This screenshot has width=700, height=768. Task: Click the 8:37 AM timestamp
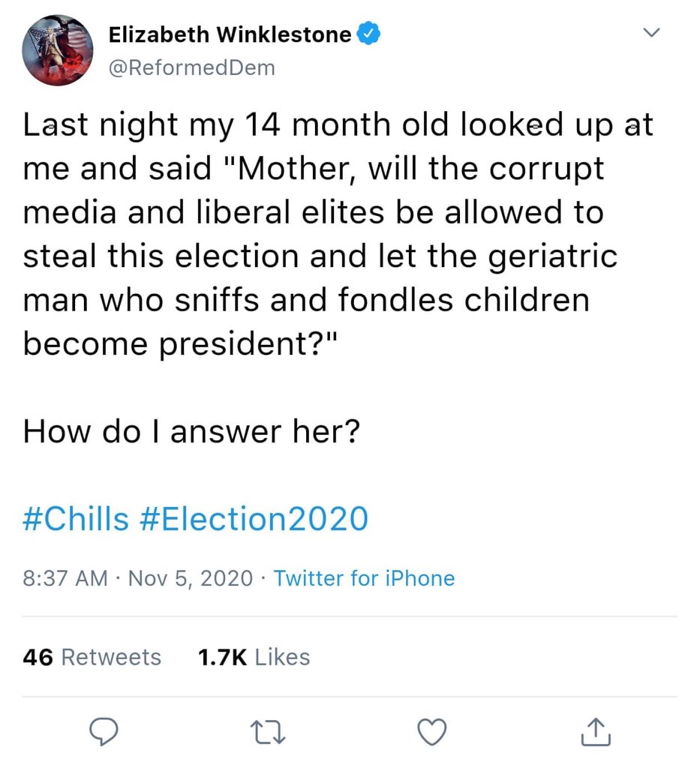click(65, 578)
